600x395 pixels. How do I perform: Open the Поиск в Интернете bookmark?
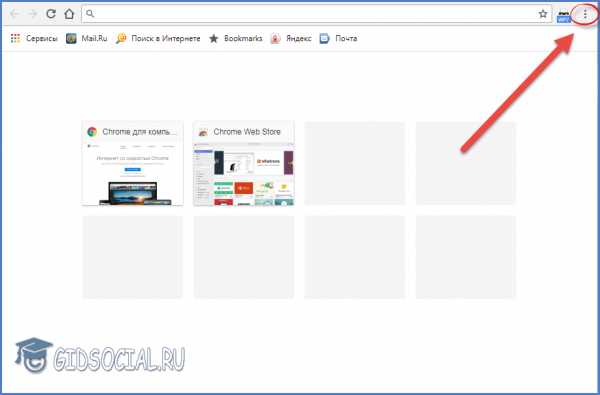(x=158, y=38)
